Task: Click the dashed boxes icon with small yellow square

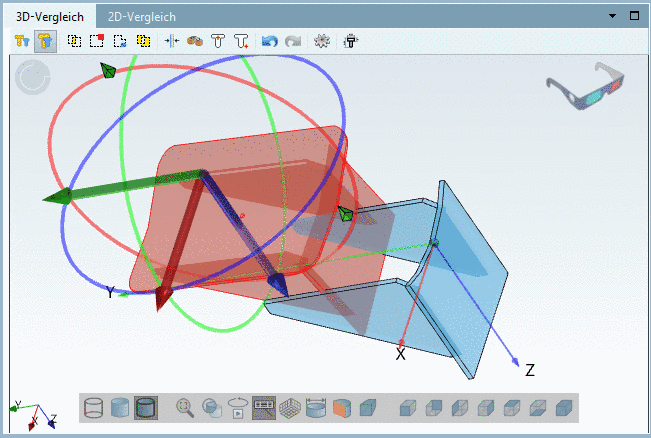Action: click(74, 41)
